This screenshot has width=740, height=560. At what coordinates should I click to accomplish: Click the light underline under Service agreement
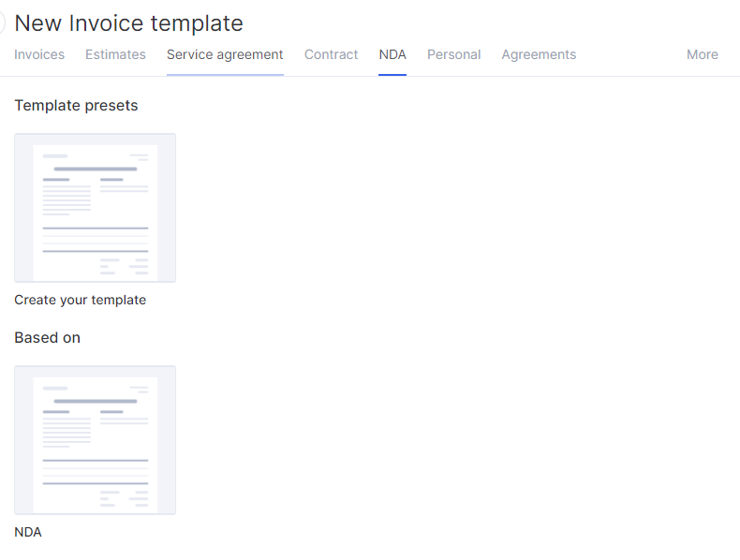click(x=225, y=75)
